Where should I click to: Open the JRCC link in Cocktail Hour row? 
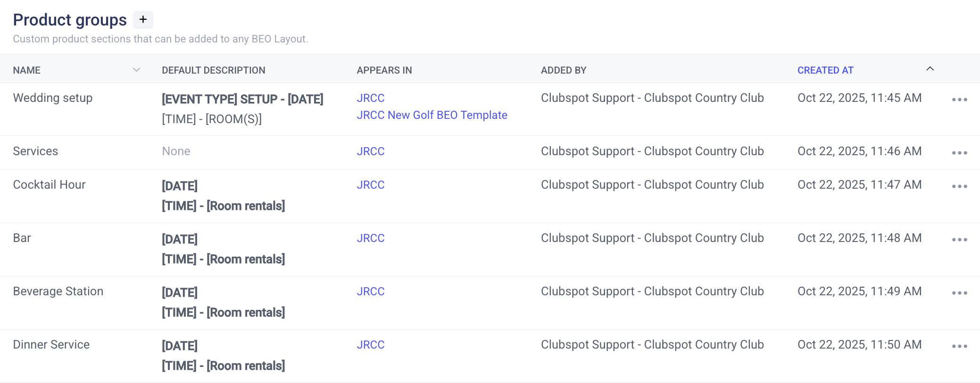pyautogui.click(x=371, y=185)
